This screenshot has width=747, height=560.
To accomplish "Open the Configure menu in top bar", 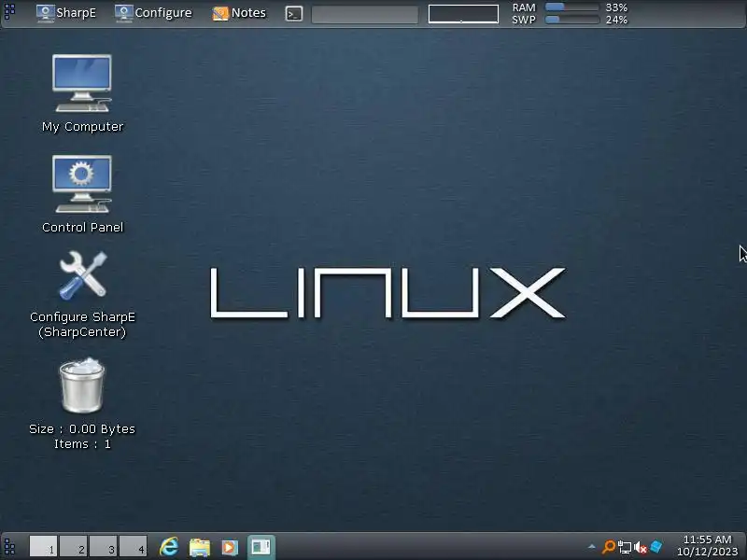I will pos(153,13).
